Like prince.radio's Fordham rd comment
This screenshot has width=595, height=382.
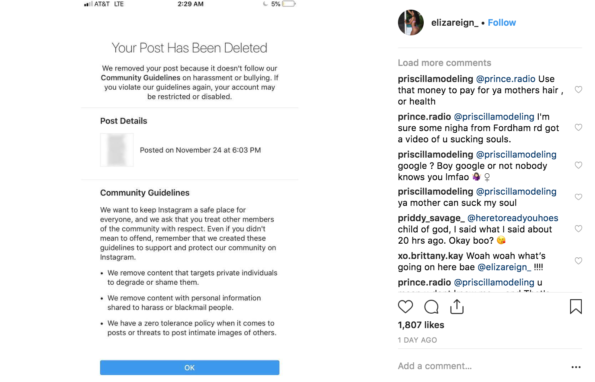[x=578, y=127]
